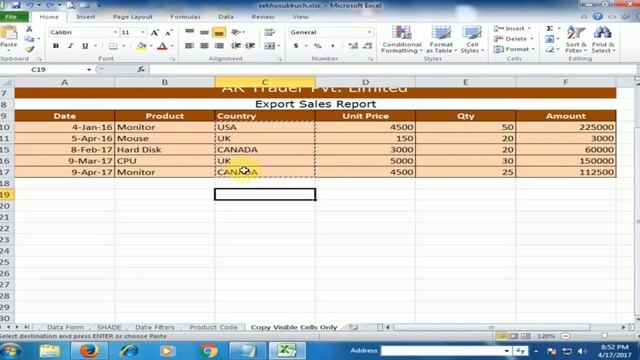Click the zoom slider in status bar
This screenshot has height=360, width=640.
[604, 336]
